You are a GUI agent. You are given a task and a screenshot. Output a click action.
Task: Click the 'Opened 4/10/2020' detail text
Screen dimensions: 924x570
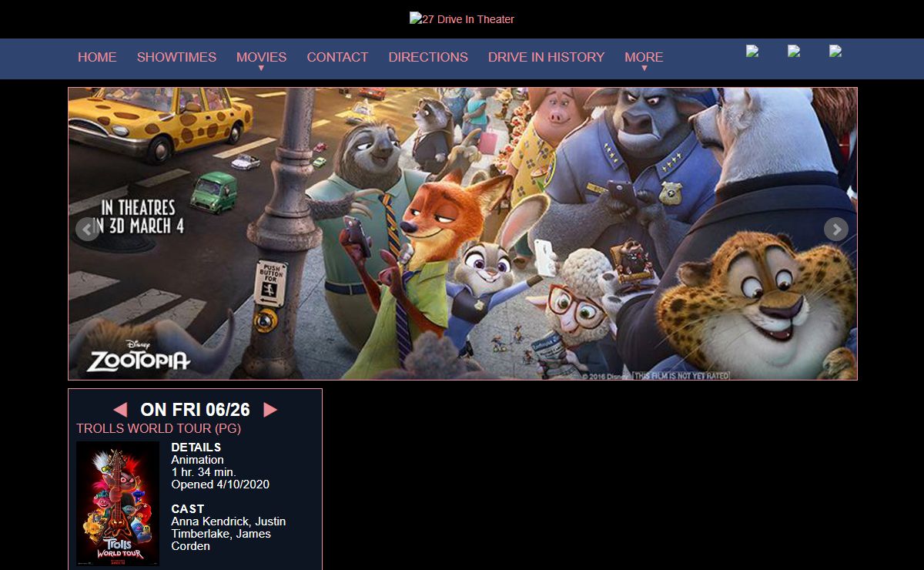point(220,484)
